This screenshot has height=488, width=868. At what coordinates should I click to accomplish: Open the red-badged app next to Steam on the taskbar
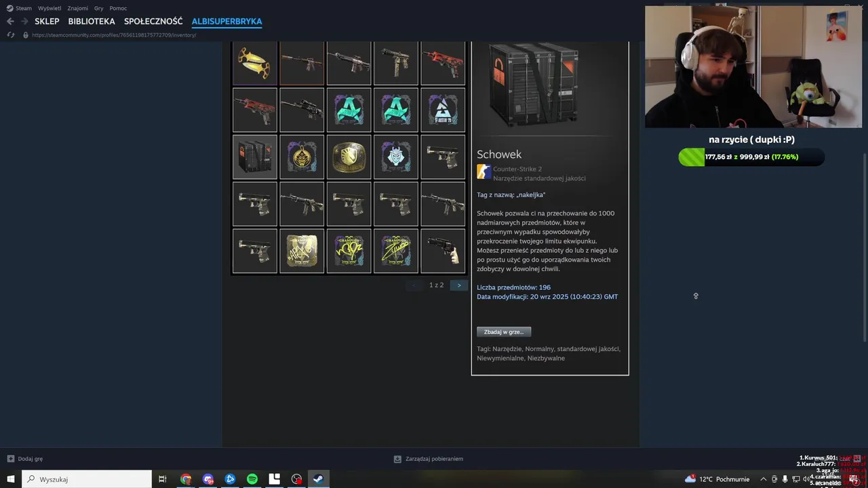(x=296, y=479)
